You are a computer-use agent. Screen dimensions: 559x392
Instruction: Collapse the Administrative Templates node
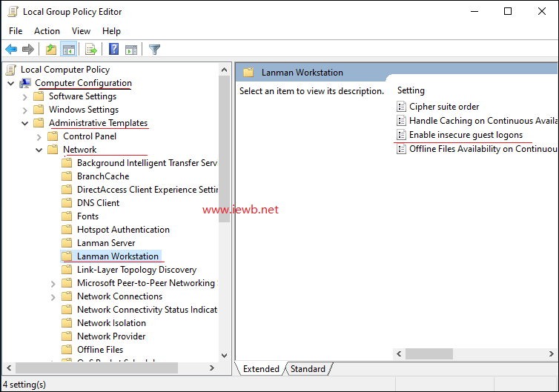(x=25, y=123)
